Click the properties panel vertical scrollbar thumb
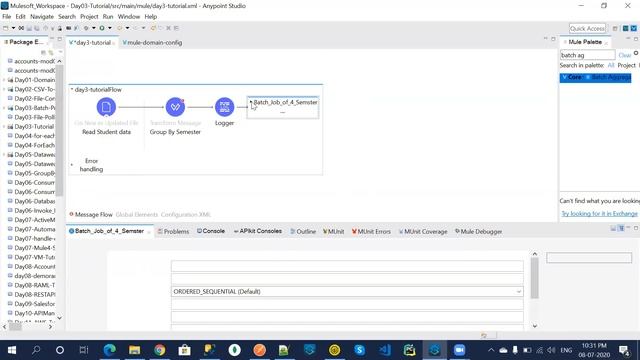 (x=535, y=278)
